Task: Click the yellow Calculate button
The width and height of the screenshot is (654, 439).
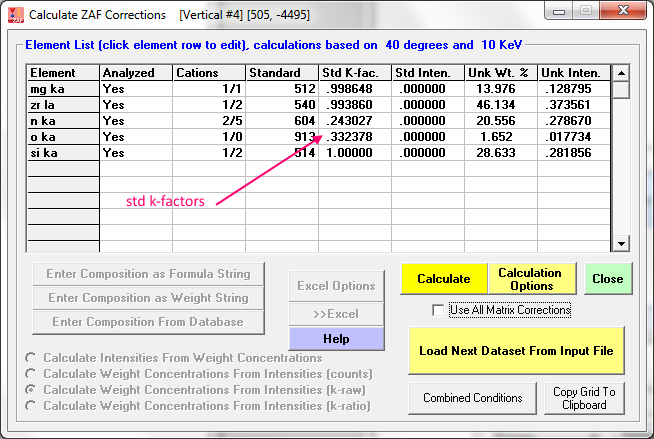Action: (443, 279)
